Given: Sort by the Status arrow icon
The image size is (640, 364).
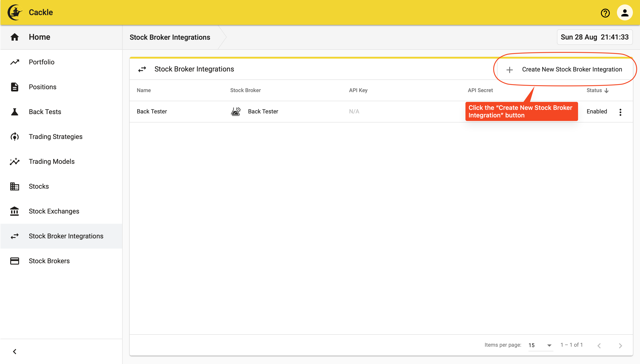Looking at the screenshot, I should tap(606, 91).
